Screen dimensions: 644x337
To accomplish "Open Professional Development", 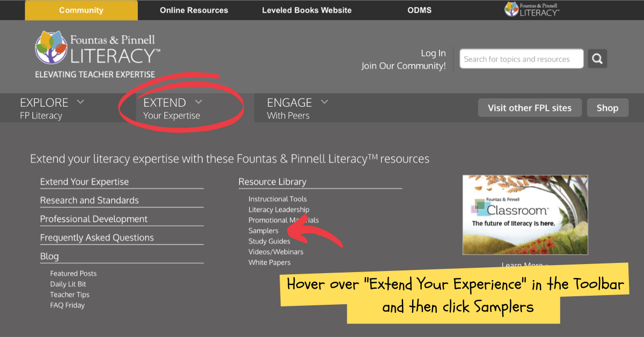I will click(94, 219).
